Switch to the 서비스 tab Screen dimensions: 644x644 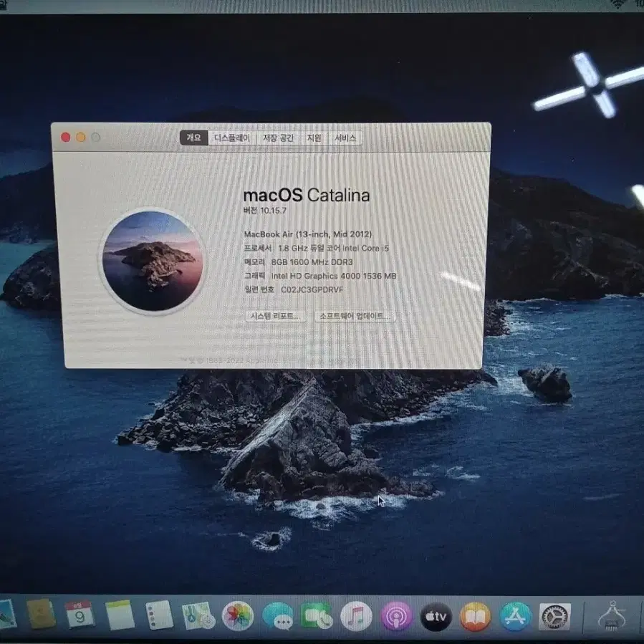tap(345, 138)
